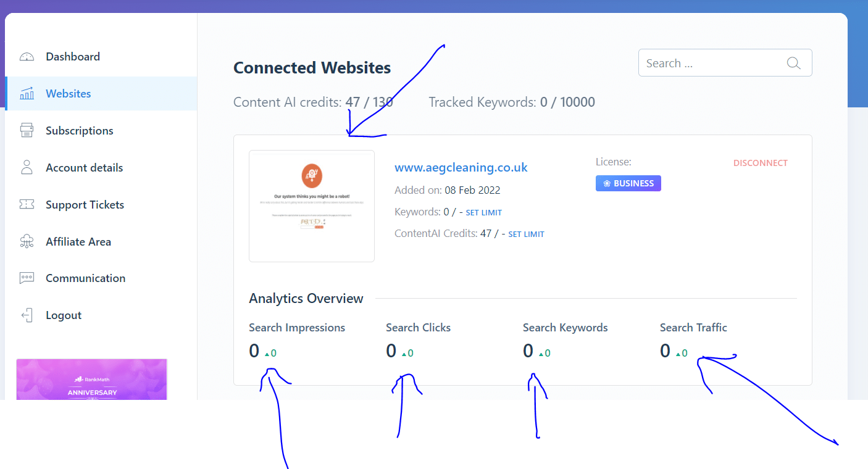The height and width of the screenshot is (469, 868).
Task: Open the Dashboard menu item
Action: tap(73, 57)
